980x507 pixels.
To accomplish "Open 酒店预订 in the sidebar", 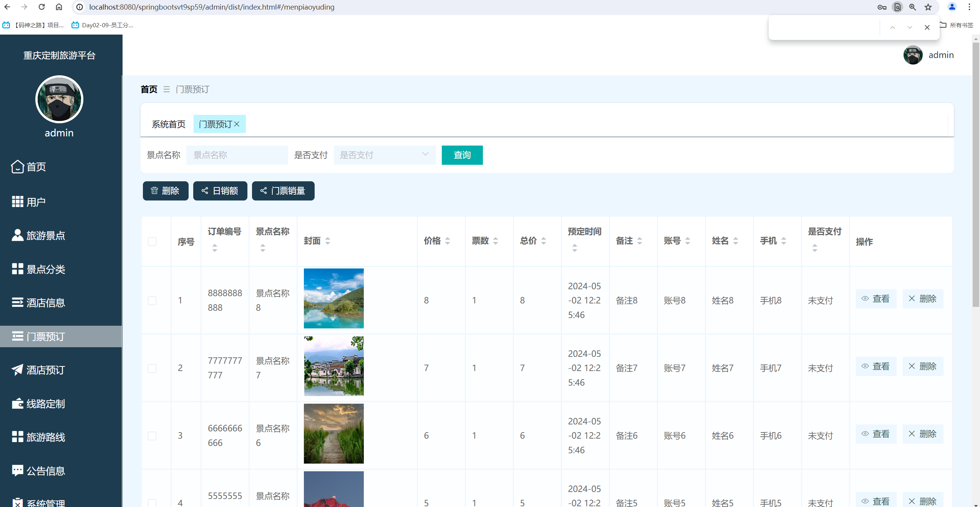I will click(38, 370).
